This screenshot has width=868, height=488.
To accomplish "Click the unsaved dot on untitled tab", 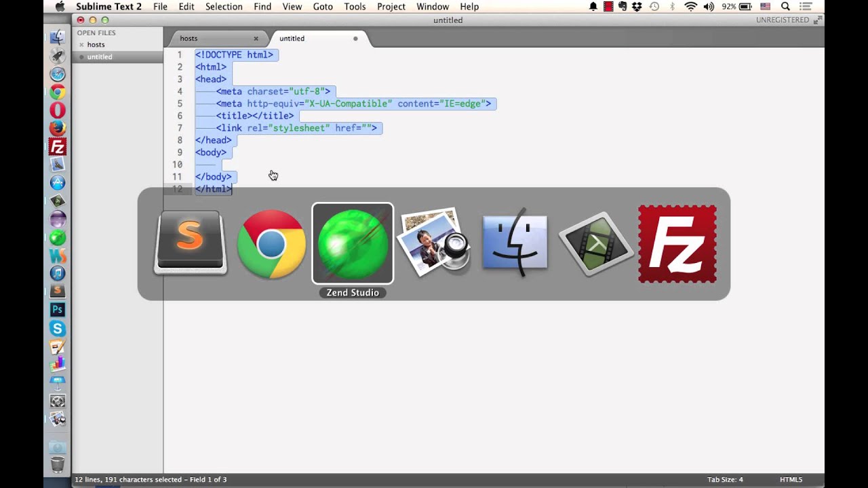I will coord(355,39).
